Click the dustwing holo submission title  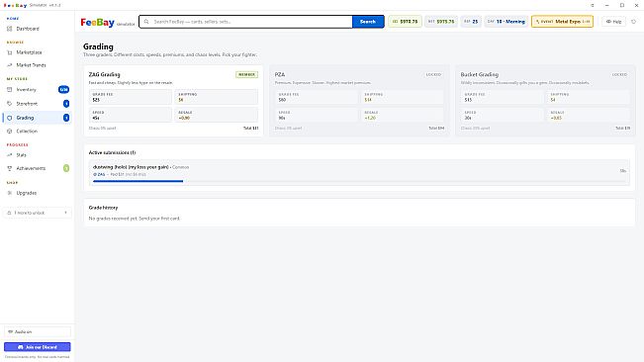tap(131, 167)
